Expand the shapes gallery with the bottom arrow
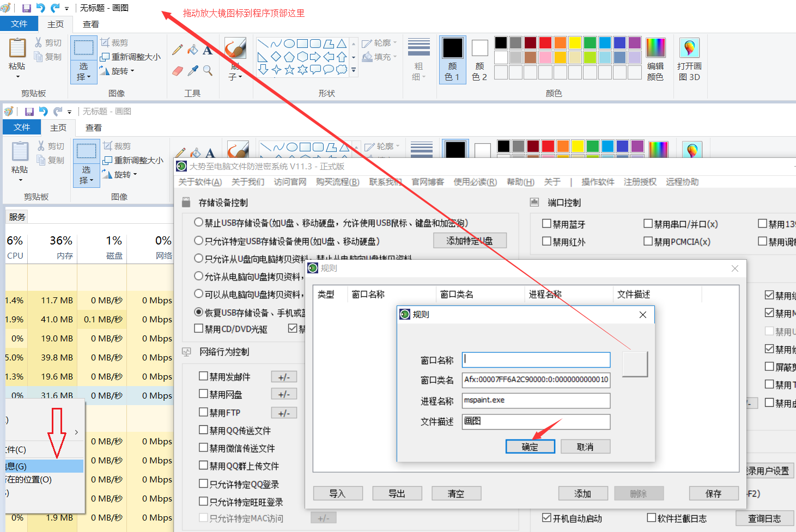The image size is (796, 532). (x=354, y=70)
